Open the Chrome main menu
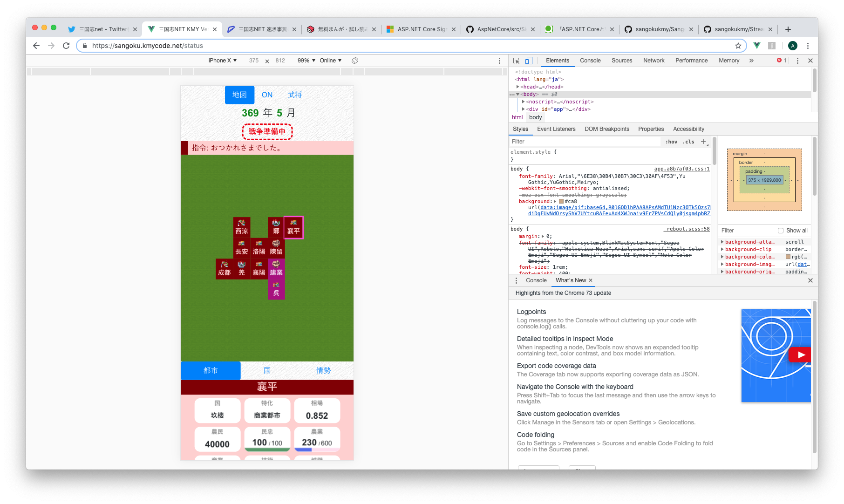The height and width of the screenshot is (504, 844). click(x=808, y=46)
